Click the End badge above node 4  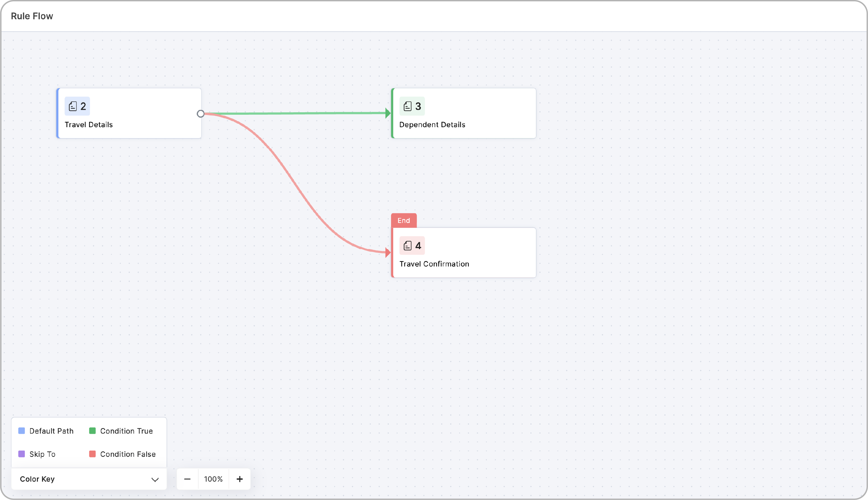click(404, 220)
